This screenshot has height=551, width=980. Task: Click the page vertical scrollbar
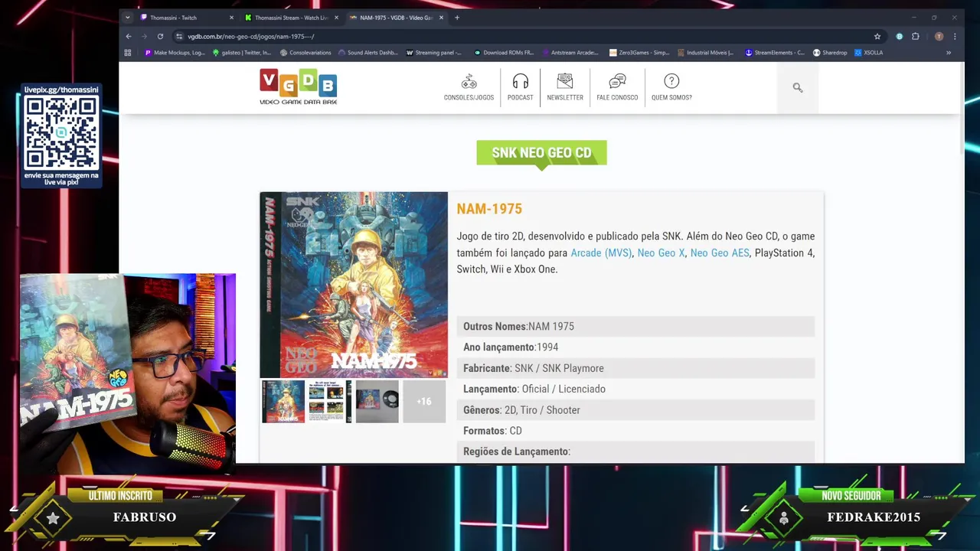click(962, 107)
